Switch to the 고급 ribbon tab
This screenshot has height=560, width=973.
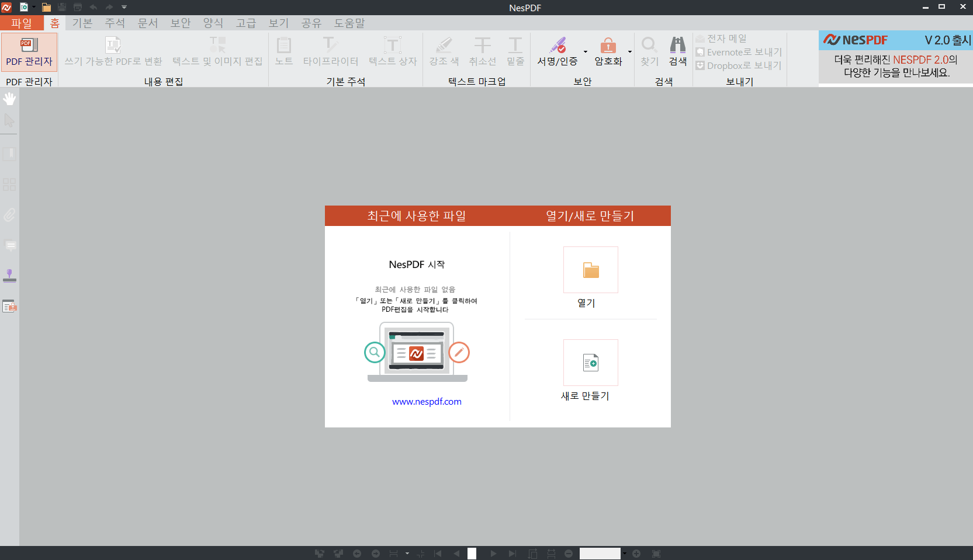click(x=246, y=23)
